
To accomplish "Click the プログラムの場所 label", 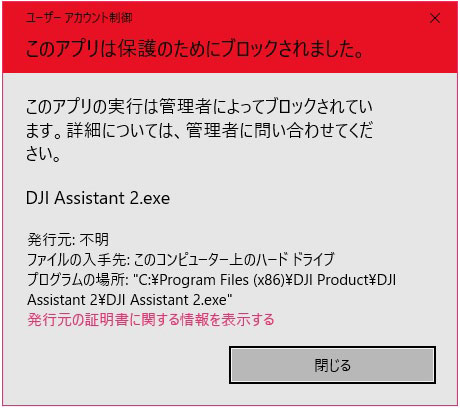I will click(x=77, y=279).
